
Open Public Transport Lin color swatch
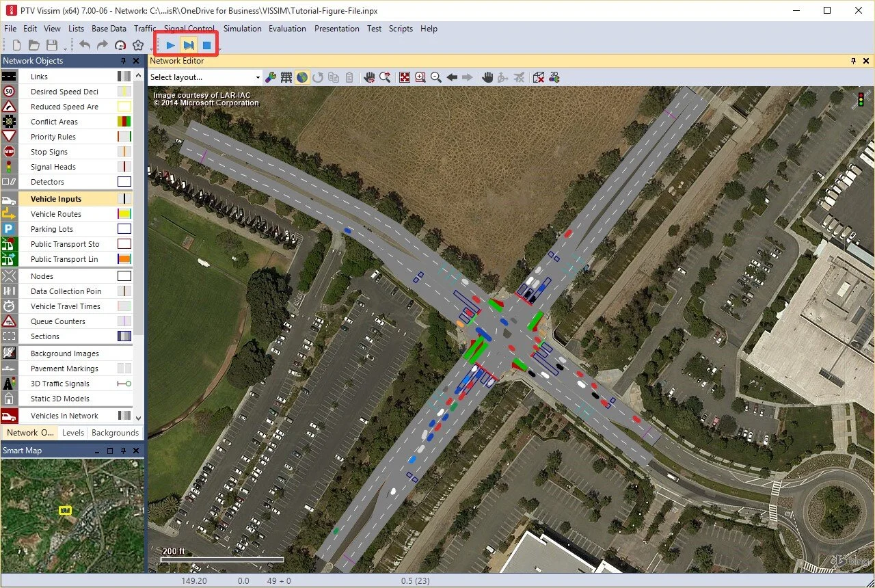coord(124,259)
